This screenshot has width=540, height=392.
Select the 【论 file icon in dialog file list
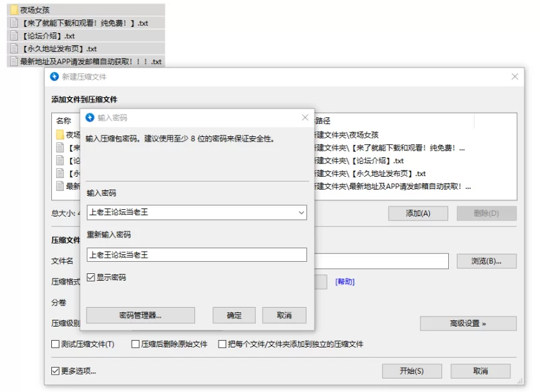click(60, 161)
